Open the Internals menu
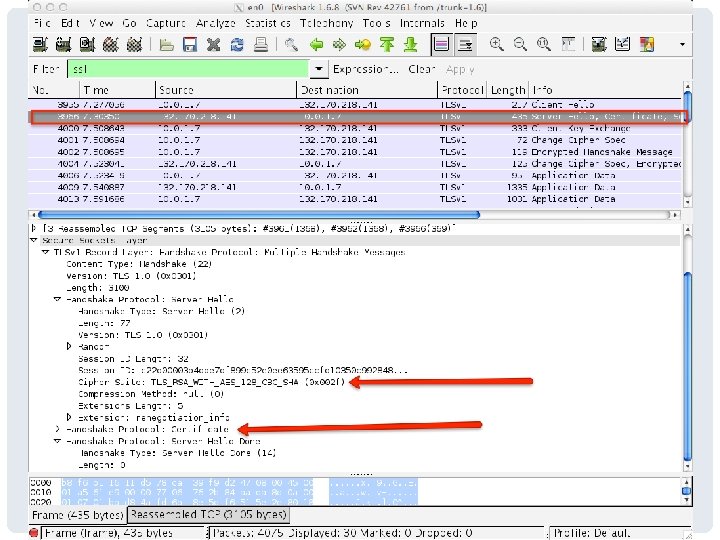The image size is (720, 540). click(x=422, y=23)
